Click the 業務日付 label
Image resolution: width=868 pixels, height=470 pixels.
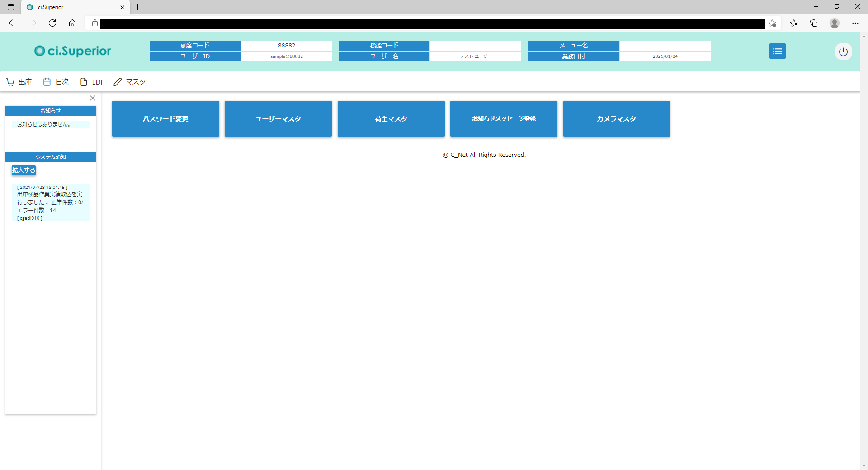(573, 56)
